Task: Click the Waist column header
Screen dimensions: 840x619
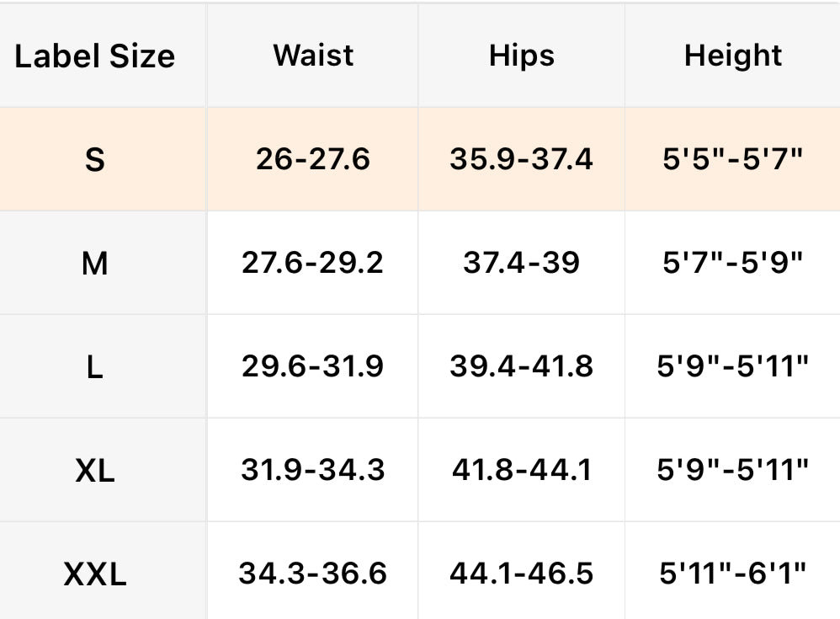Action: pos(313,56)
